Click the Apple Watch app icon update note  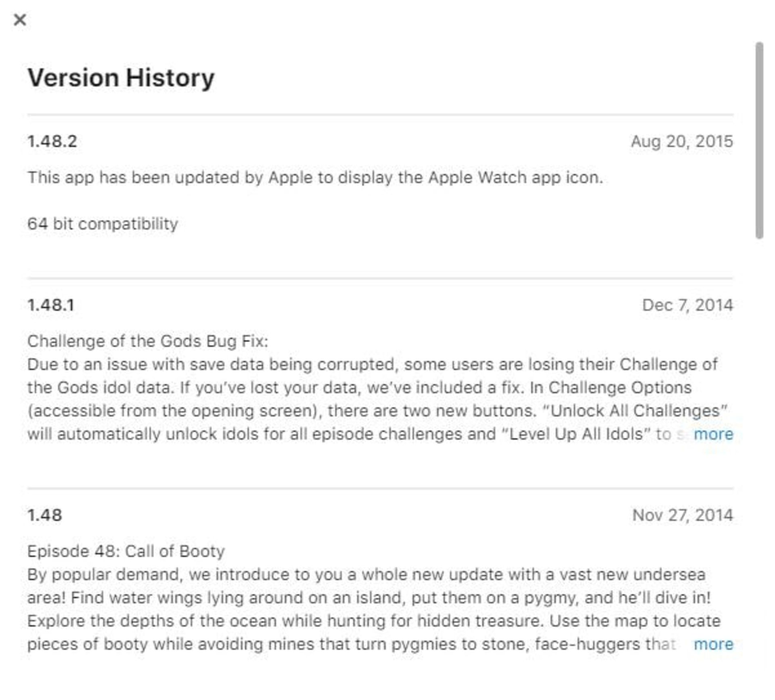click(315, 178)
